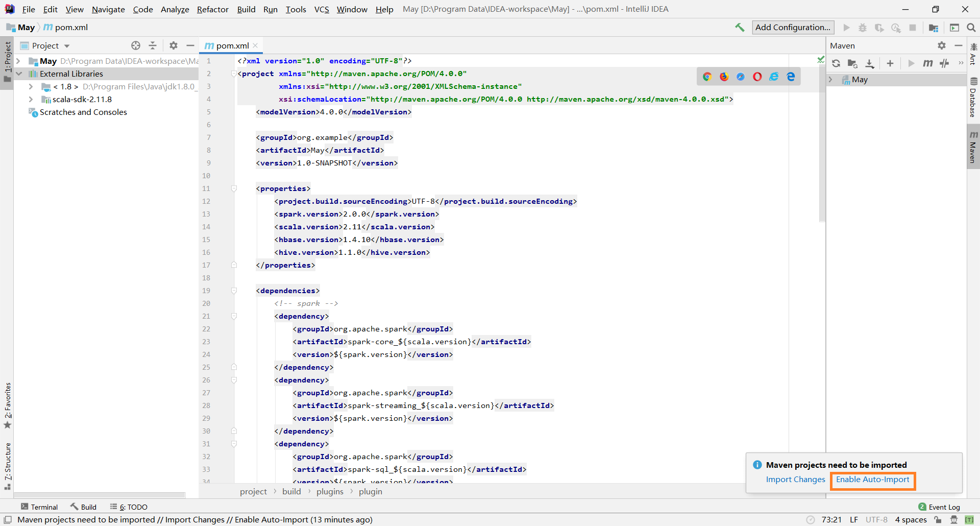The width and height of the screenshot is (980, 526).
Task: Open the File menu
Action: (x=29, y=9)
